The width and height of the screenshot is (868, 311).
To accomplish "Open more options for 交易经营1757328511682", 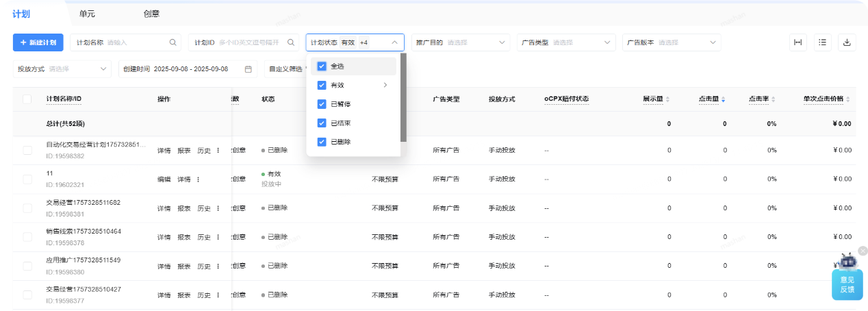I will tap(218, 208).
